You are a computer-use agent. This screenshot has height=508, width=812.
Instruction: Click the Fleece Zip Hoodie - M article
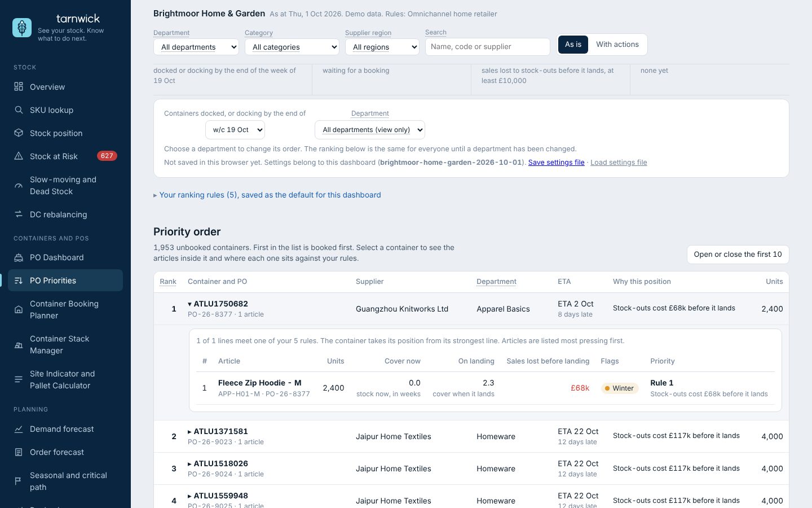(260, 383)
